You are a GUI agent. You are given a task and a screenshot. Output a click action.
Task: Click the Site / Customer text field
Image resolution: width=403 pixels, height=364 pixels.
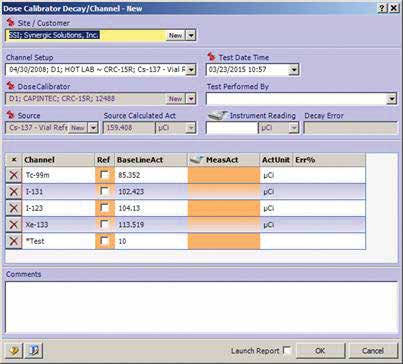(86, 35)
